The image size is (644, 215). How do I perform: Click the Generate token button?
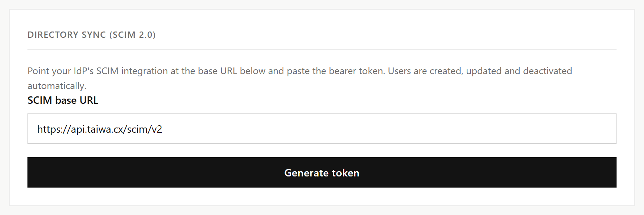(x=322, y=172)
